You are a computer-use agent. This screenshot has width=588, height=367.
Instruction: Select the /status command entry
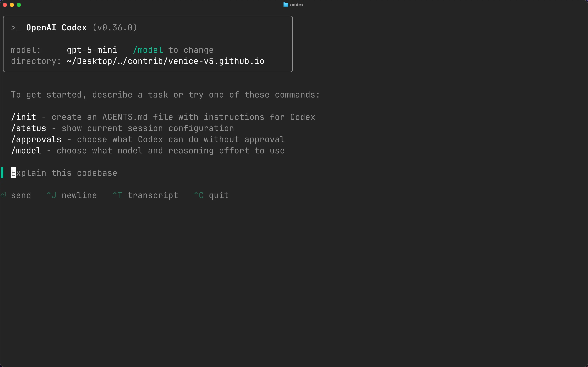coord(28,128)
